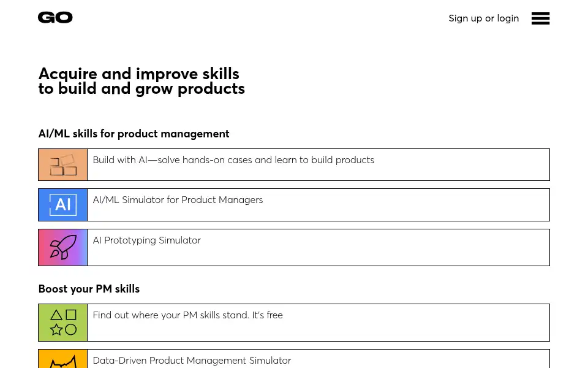588x368 pixels.
Task: Open Find out where your PM skills stand
Action: (x=187, y=315)
